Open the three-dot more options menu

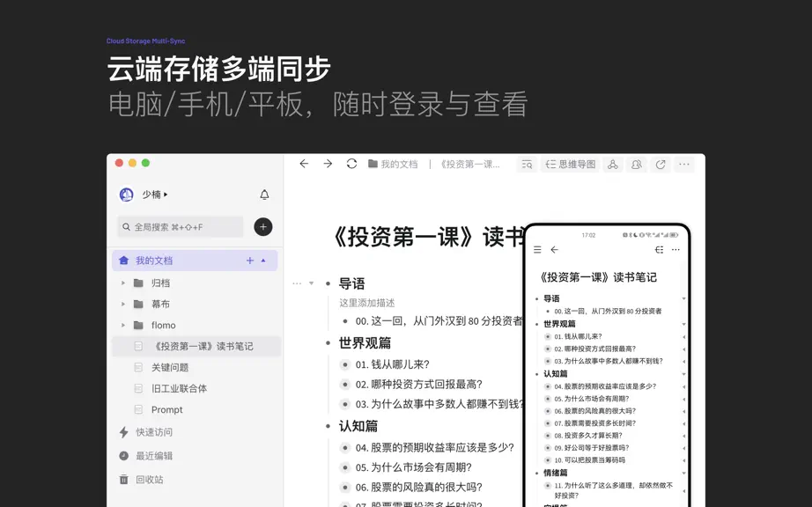684,165
